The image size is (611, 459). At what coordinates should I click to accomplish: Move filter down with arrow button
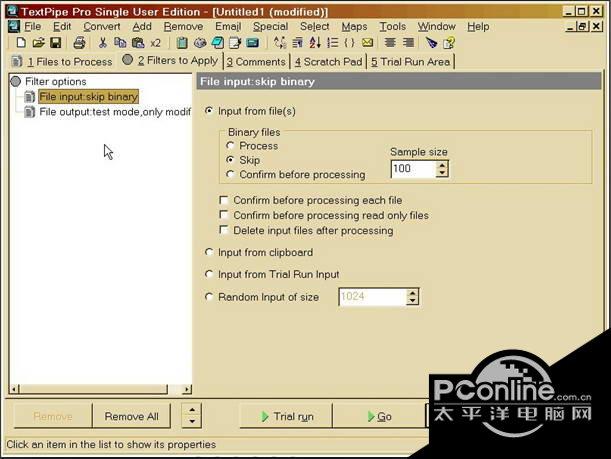192,421
